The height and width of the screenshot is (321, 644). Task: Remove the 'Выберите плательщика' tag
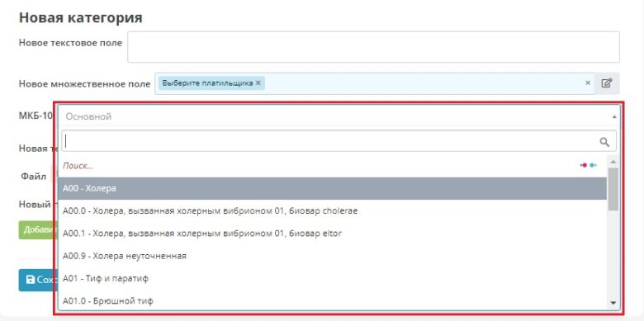[258, 83]
